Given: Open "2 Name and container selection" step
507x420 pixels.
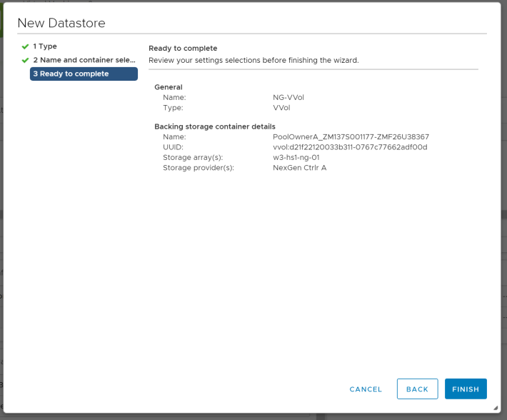Looking at the screenshot, I should [x=84, y=60].
